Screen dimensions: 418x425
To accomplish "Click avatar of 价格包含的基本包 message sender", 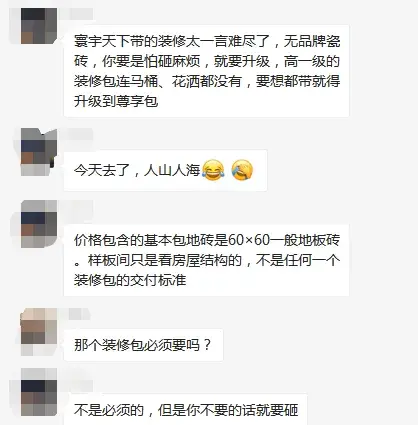I will click(39, 224).
